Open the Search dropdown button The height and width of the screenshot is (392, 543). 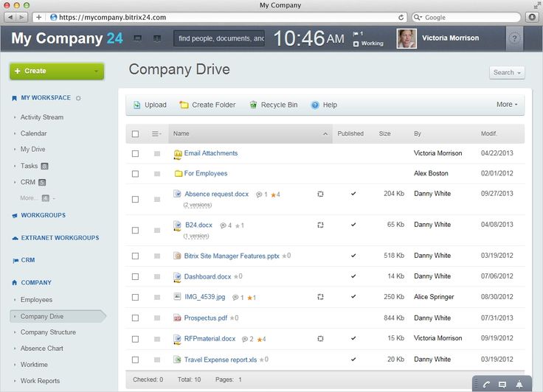pos(507,73)
